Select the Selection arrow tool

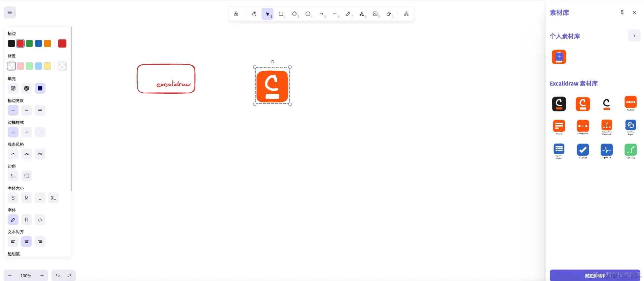[x=267, y=14]
